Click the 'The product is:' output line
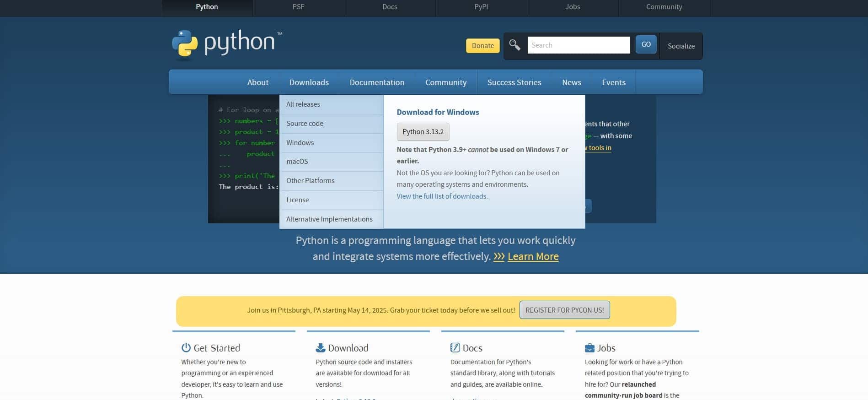The width and height of the screenshot is (868, 400). (x=249, y=187)
